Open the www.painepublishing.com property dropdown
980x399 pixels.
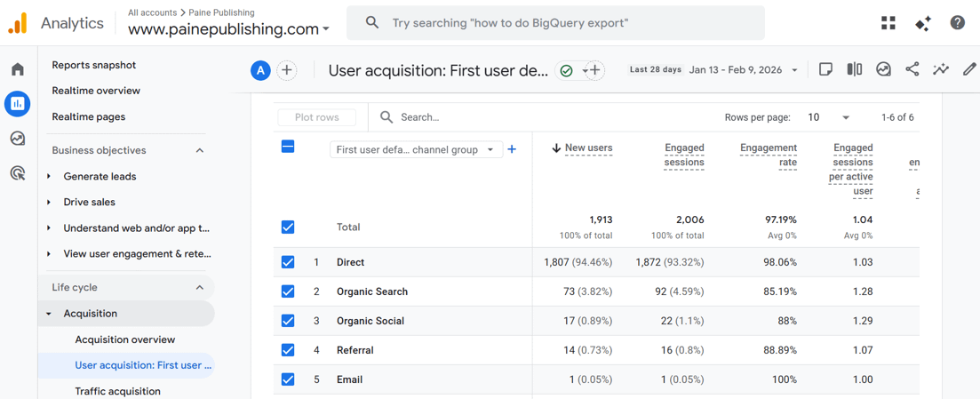click(x=228, y=28)
